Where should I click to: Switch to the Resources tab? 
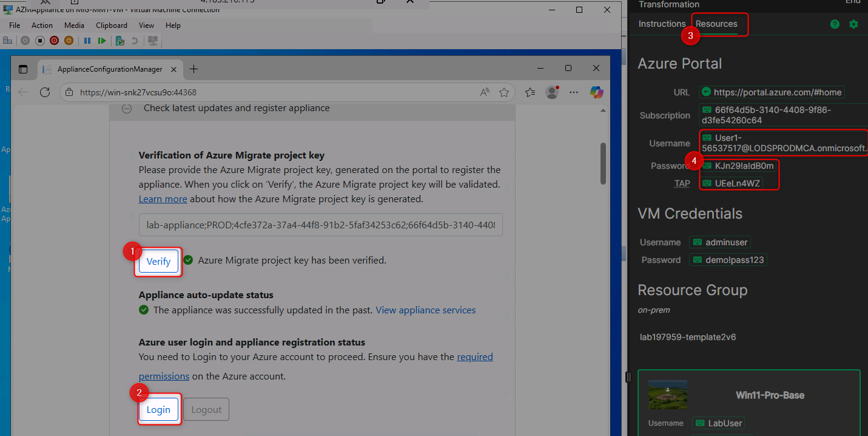tap(716, 24)
